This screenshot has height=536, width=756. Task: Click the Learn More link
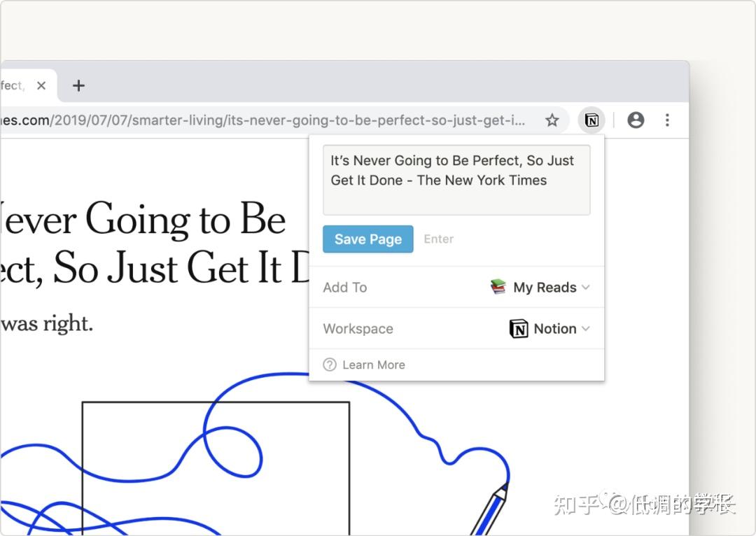(x=374, y=365)
